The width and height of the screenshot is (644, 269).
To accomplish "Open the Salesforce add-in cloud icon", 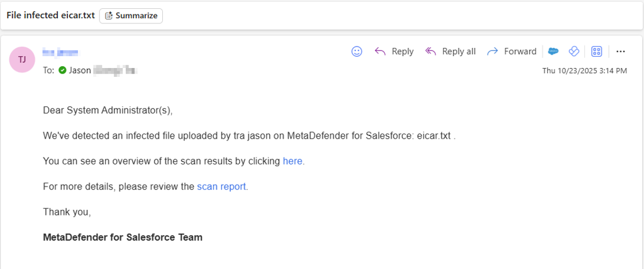I will pos(553,52).
